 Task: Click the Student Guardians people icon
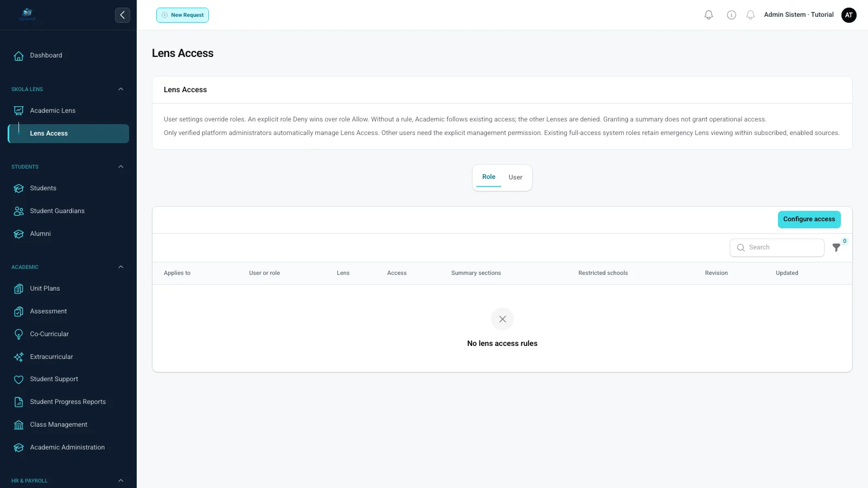[18, 211]
